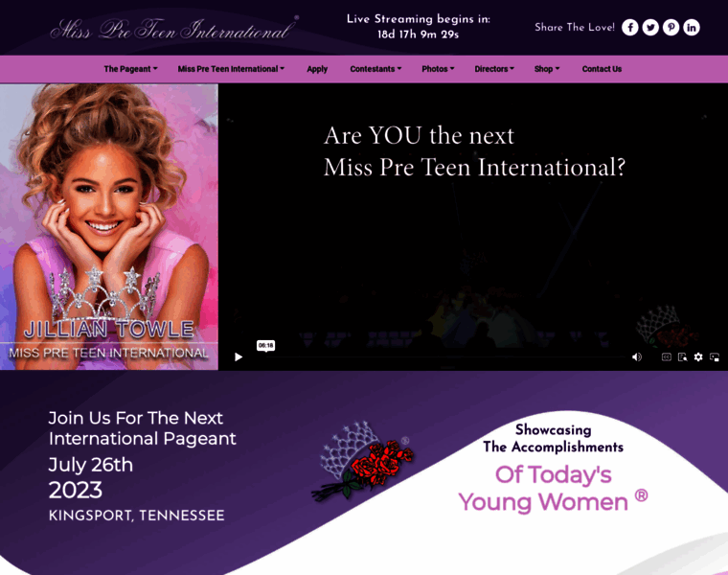Image resolution: width=728 pixels, height=575 pixels.
Task: Click the Jillian Towle photo banner
Action: pyautogui.click(x=109, y=227)
